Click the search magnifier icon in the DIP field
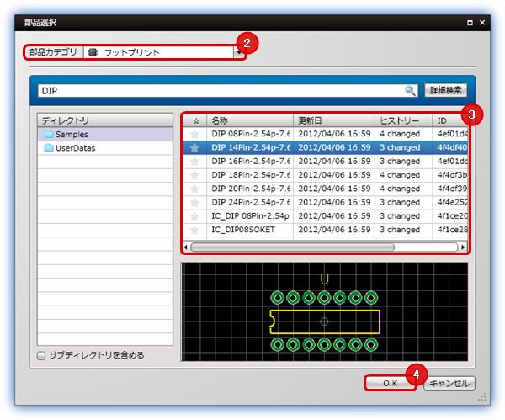Viewport: 505px width, 420px height. [410, 91]
